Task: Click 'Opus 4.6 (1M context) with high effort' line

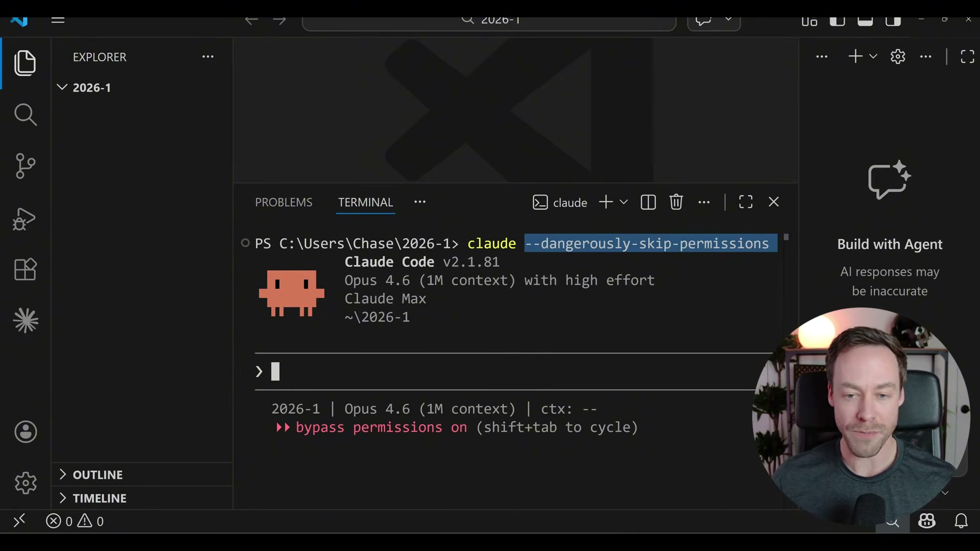Action: point(499,280)
